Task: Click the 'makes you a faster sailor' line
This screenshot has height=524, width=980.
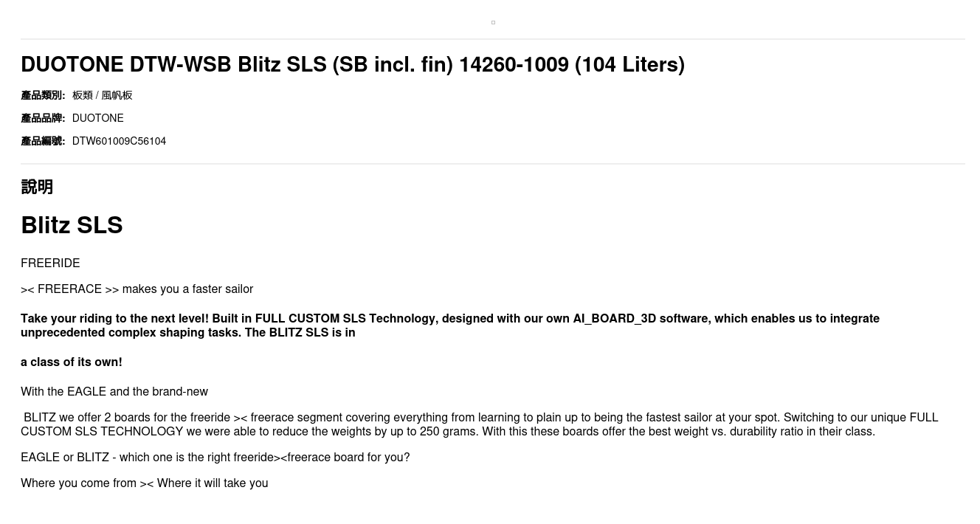Action: click(137, 289)
